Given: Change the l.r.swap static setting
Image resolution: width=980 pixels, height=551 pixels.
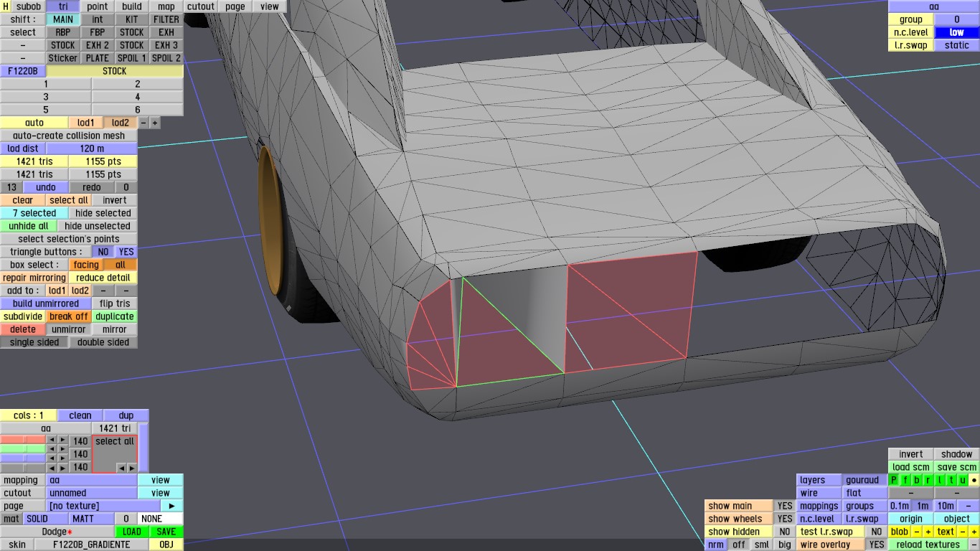Looking at the screenshot, I should (x=957, y=45).
